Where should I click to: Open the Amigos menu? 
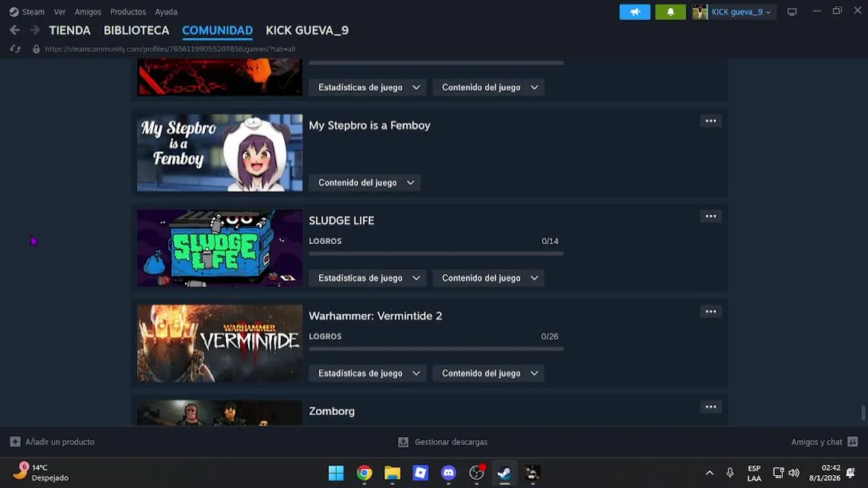point(88,12)
